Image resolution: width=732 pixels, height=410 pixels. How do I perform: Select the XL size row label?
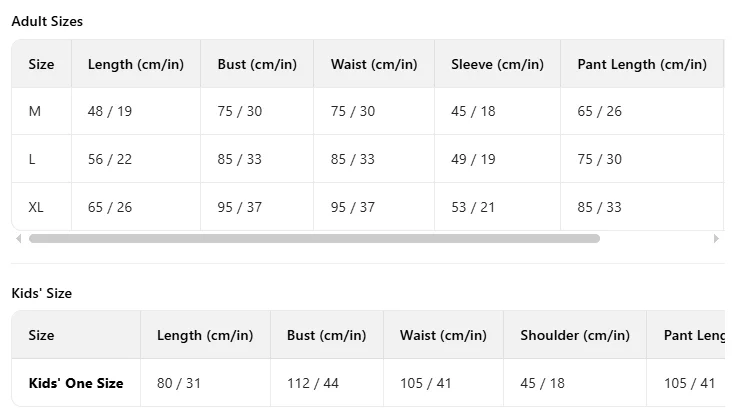coord(37,207)
